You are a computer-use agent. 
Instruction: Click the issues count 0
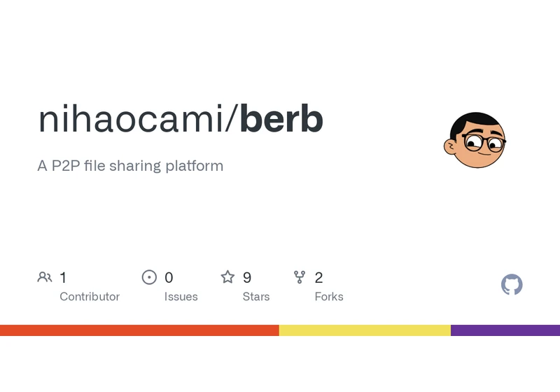pos(169,278)
